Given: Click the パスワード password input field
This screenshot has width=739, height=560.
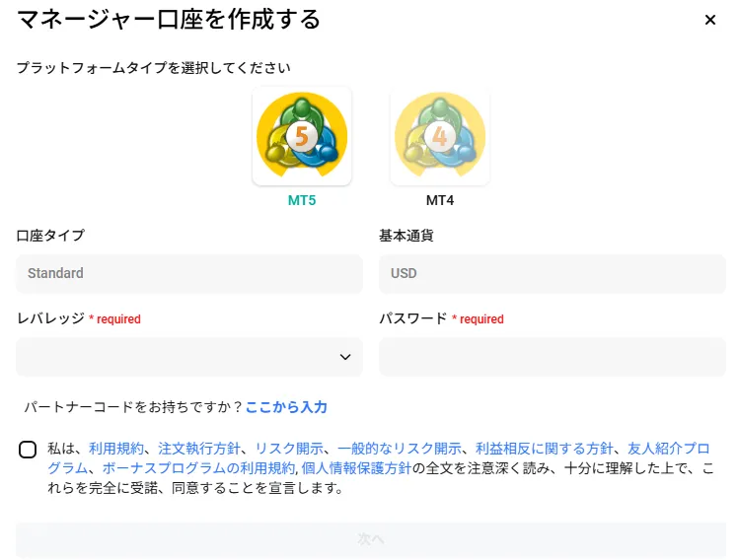Looking at the screenshot, I should [x=553, y=357].
